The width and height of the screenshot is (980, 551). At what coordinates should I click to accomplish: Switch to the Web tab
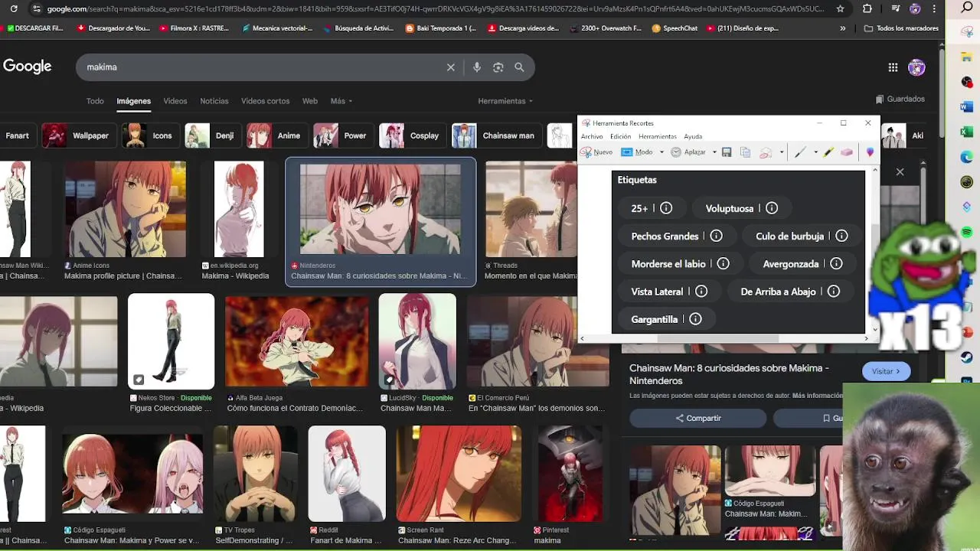(310, 101)
